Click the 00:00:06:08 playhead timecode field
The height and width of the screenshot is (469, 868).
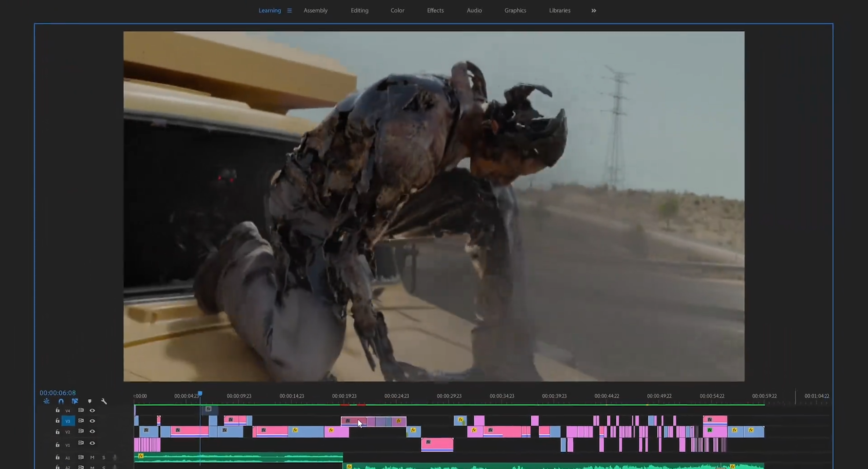coord(58,393)
